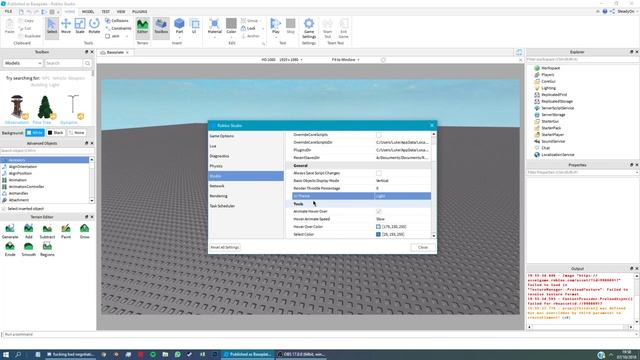This screenshot has width=640, height=360.
Task: Select the Generate terrain tool
Action: [x=10, y=231]
